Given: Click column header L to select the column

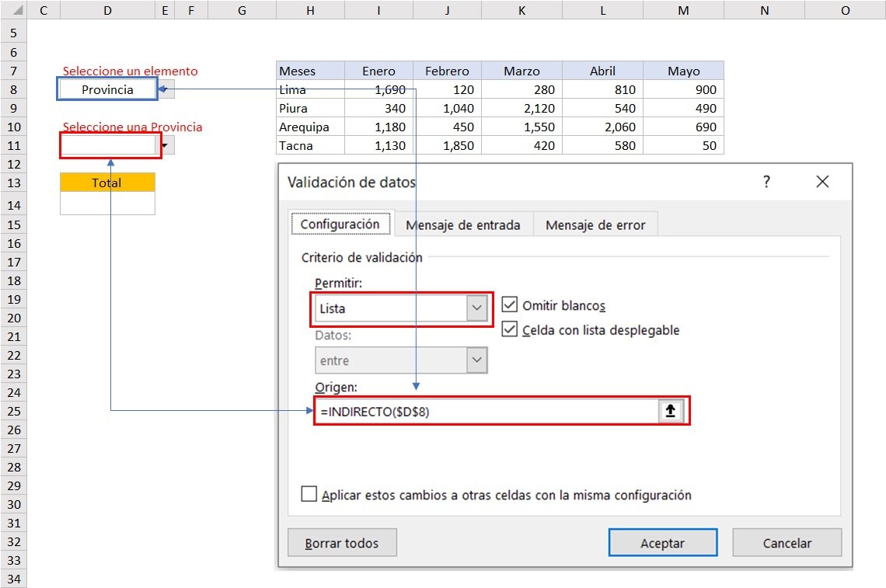Looking at the screenshot, I should (x=602, y=10).
